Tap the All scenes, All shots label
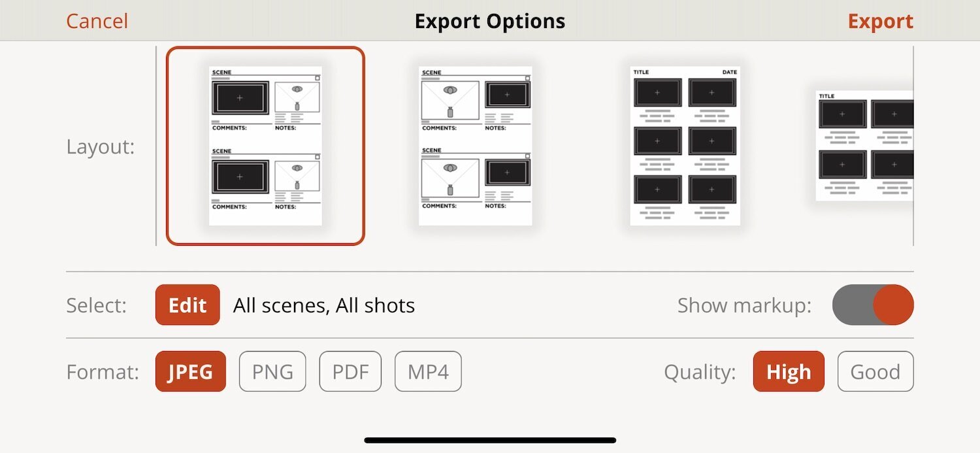 click(x=324, y=305)
